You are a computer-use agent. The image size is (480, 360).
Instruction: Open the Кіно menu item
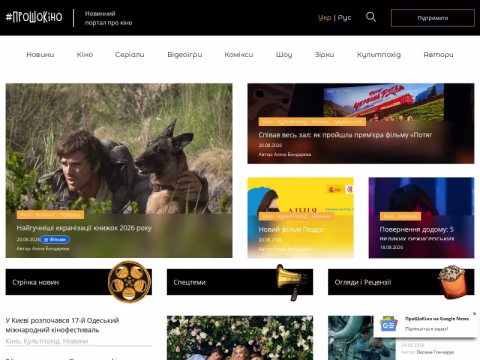(85, 55)
